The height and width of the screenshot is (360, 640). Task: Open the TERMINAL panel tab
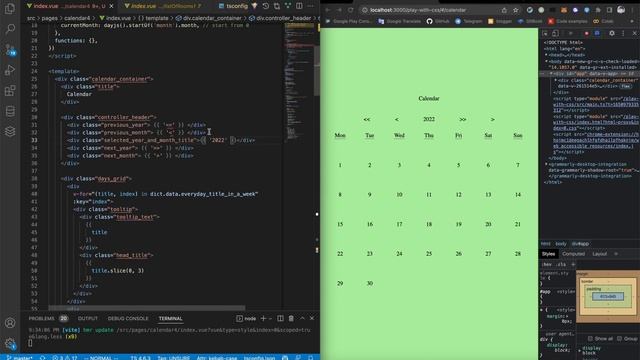coord(171,318)
